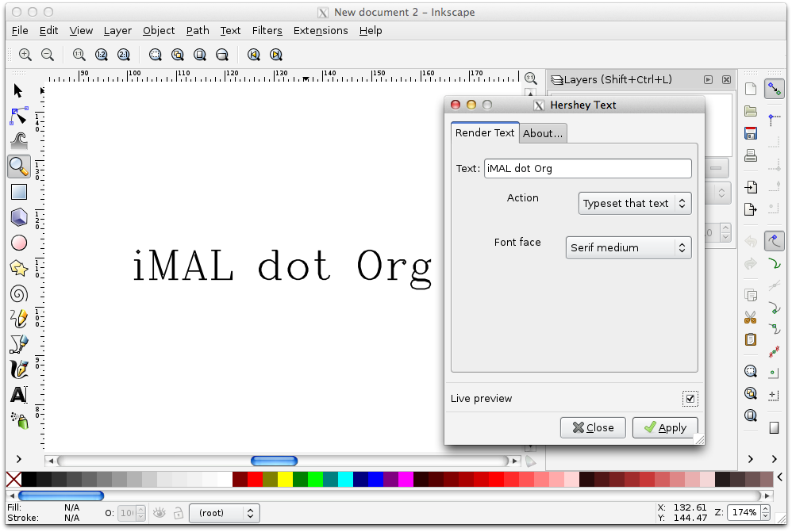Expand the snap bar overflow chevron
This screenshot has width=792, height=532.
point(775,459)
